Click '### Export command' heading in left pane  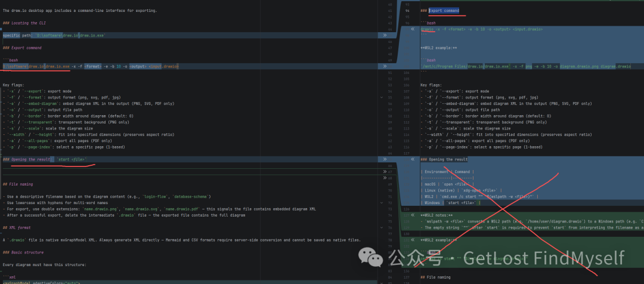click(22, 48)
